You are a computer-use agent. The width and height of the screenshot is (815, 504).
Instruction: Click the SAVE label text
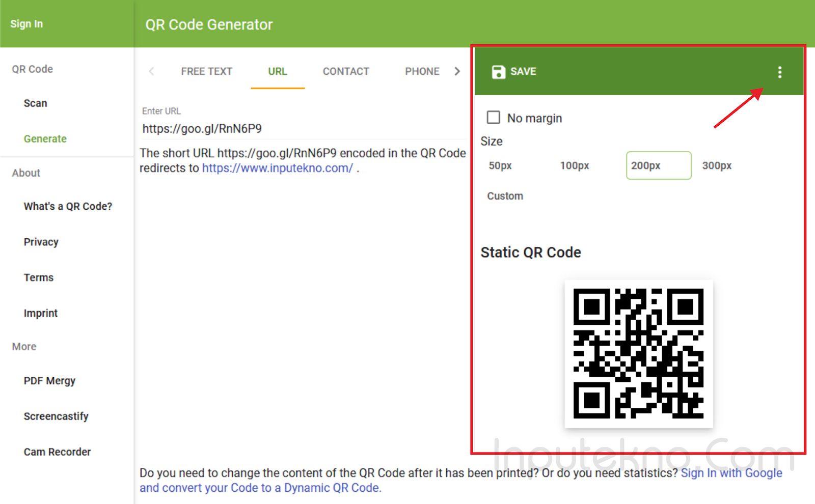coord(523,71)
